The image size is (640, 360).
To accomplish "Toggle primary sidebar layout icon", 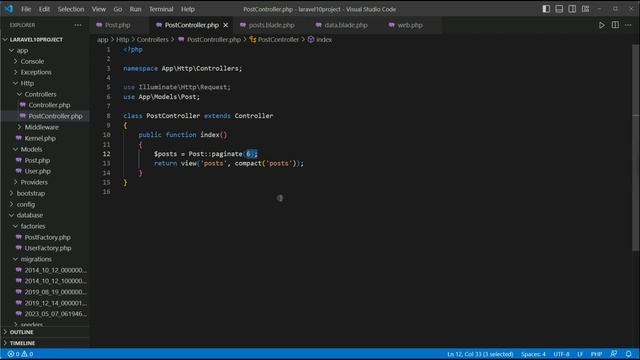I will 546,9.
